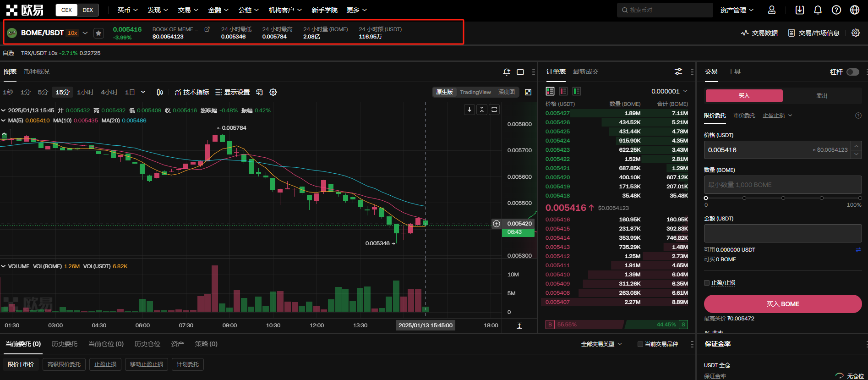Toggle the leverage switch

853,72
